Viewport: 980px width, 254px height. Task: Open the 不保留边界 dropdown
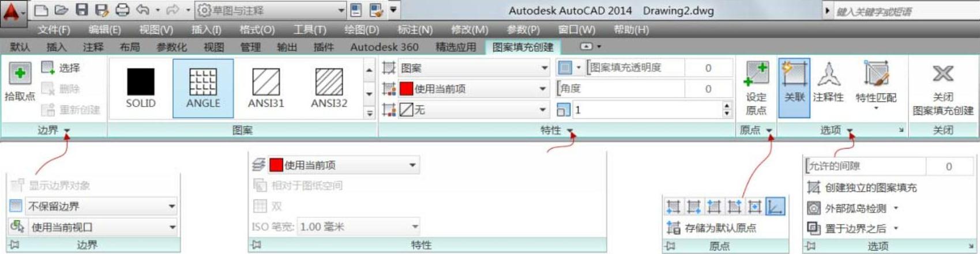click(102, 206)
